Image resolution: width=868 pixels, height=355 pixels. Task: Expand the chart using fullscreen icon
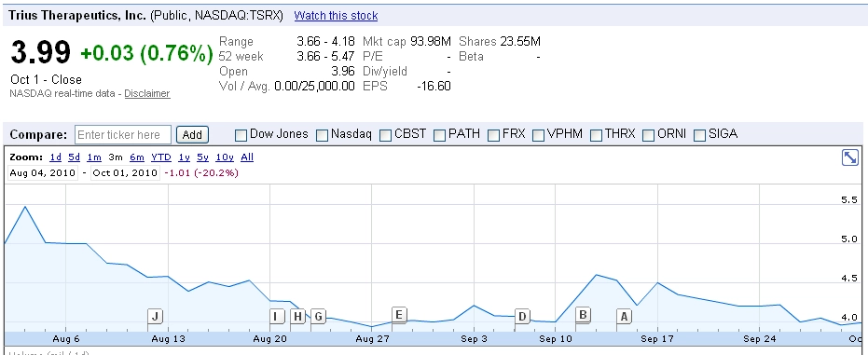coord(849,157)
